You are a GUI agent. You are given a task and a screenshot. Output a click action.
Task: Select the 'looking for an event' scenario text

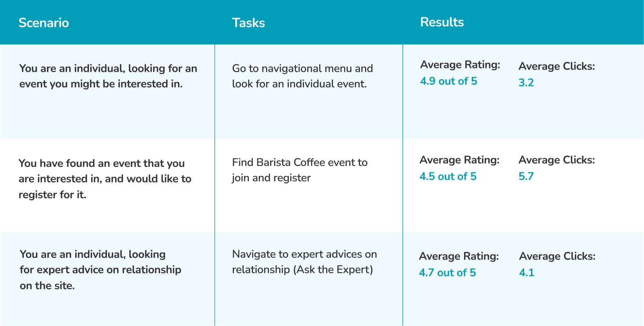108,76
